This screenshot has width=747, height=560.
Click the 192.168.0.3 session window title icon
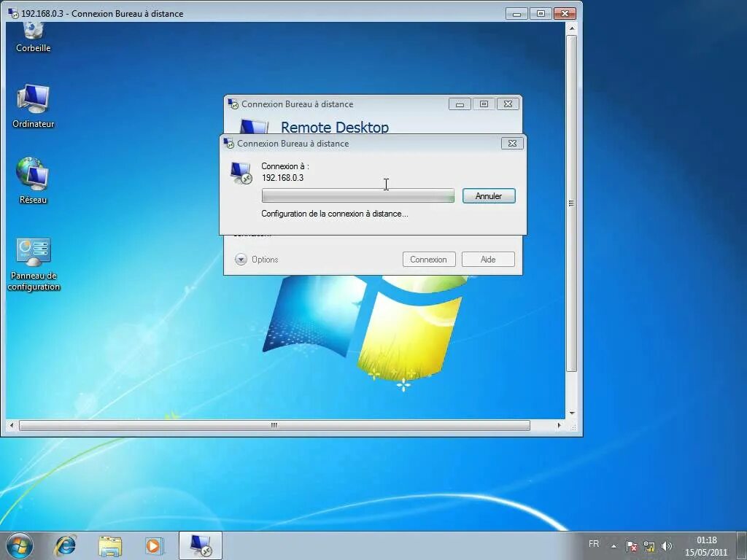point(13,13)
